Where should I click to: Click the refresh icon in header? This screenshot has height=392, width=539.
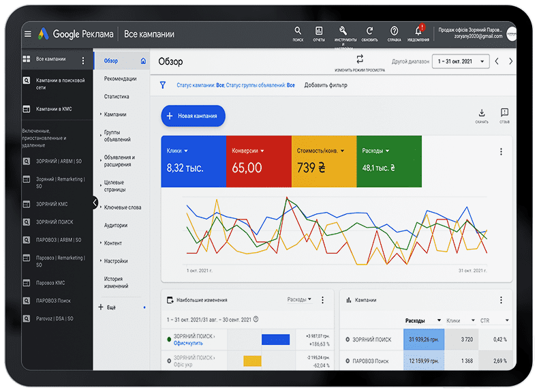pos(369,31)
